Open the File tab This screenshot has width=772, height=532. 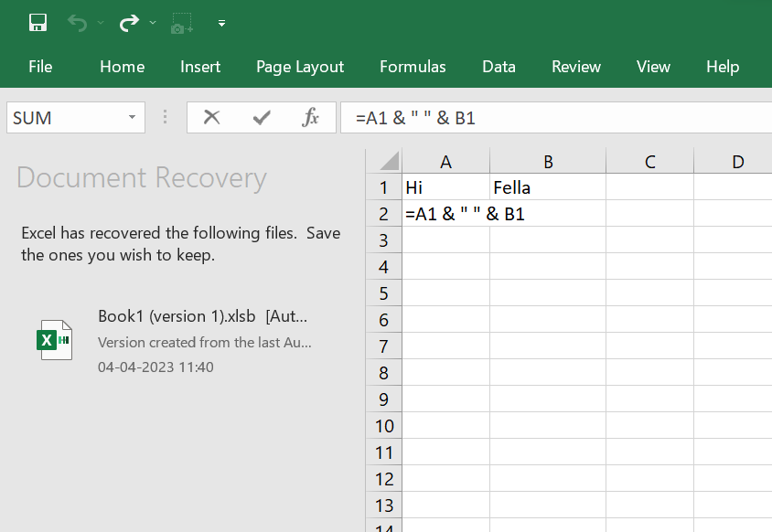point(40,67)
